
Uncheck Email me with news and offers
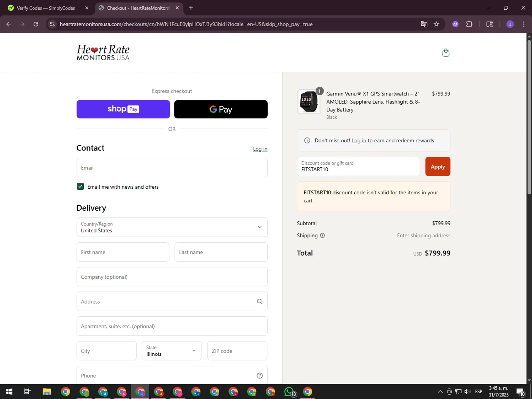(x=80, y=187)
